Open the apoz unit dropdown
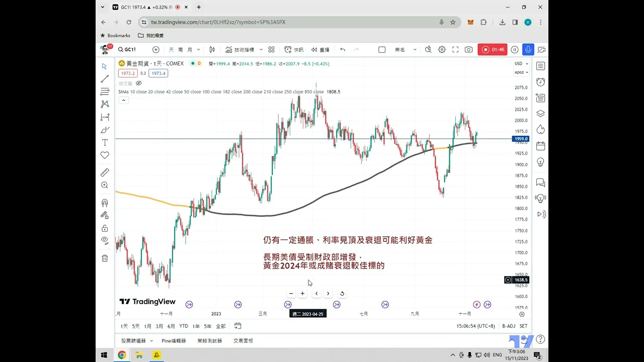 pos(521,72)
